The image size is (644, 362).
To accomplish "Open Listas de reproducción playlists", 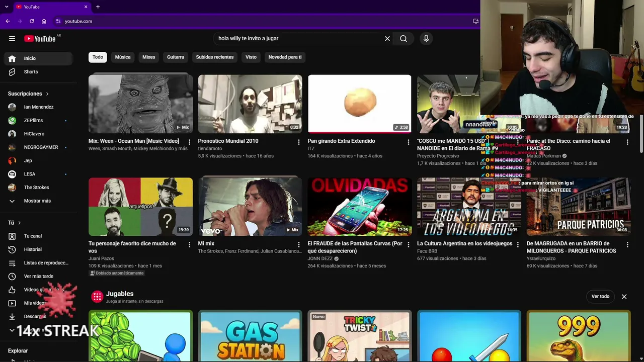I will 38,263.
